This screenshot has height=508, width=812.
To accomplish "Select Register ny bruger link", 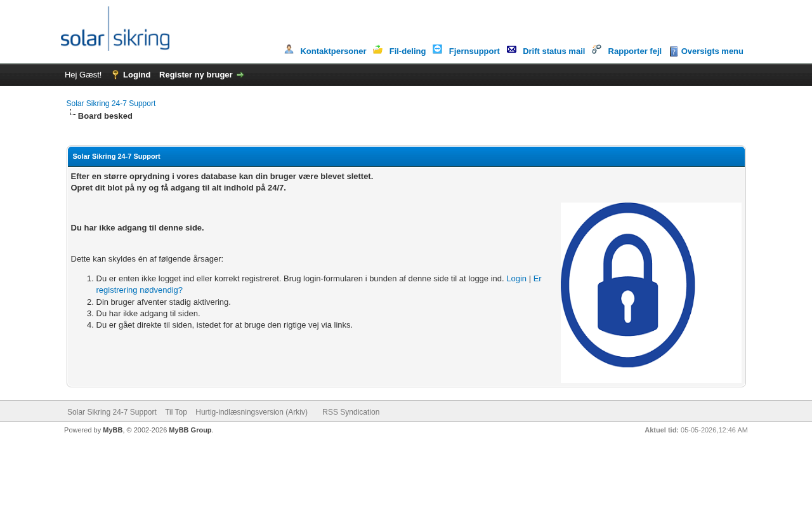I will [196, 75].
